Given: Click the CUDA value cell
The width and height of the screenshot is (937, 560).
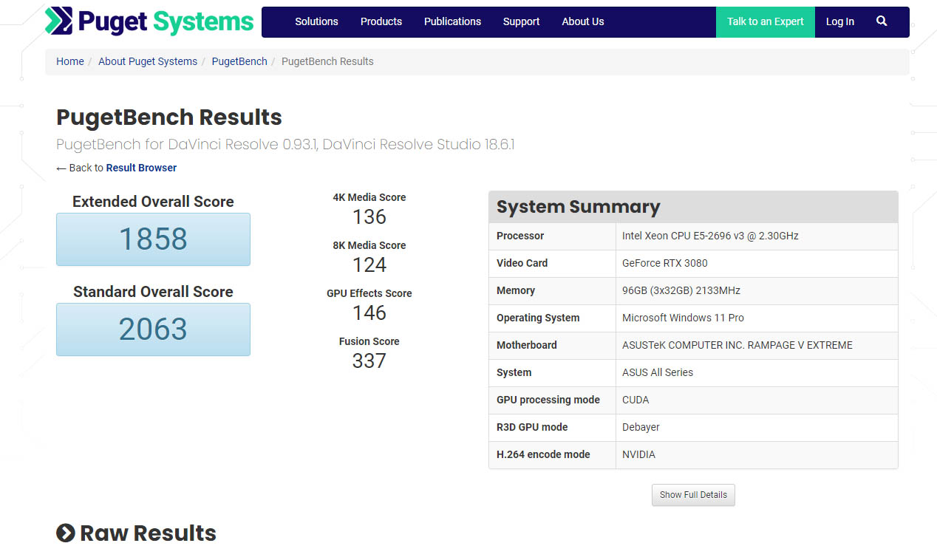Looking at the screenshot, I should (x=756, y=400).
